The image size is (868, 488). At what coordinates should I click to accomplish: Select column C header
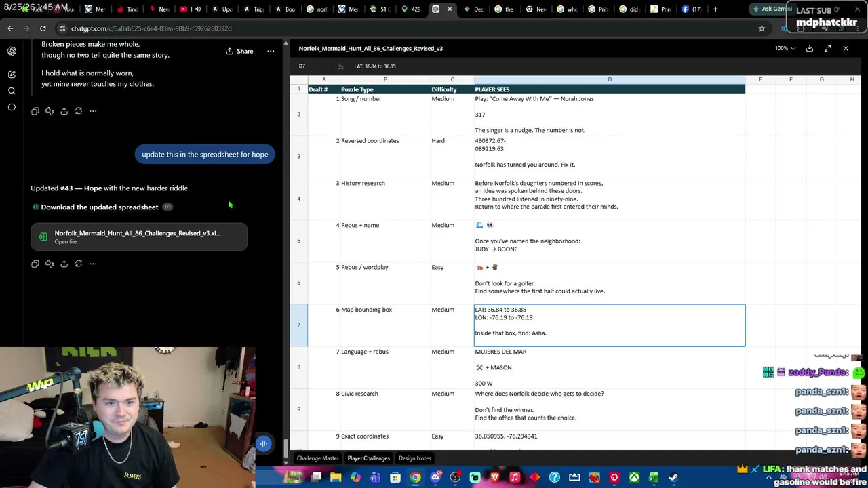point(452,80)
